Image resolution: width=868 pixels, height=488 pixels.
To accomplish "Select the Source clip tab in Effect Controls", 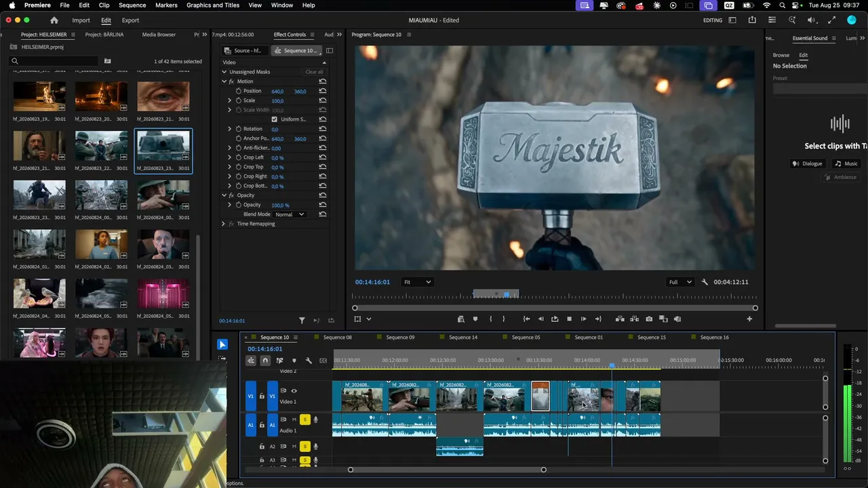I will [246, 51].
